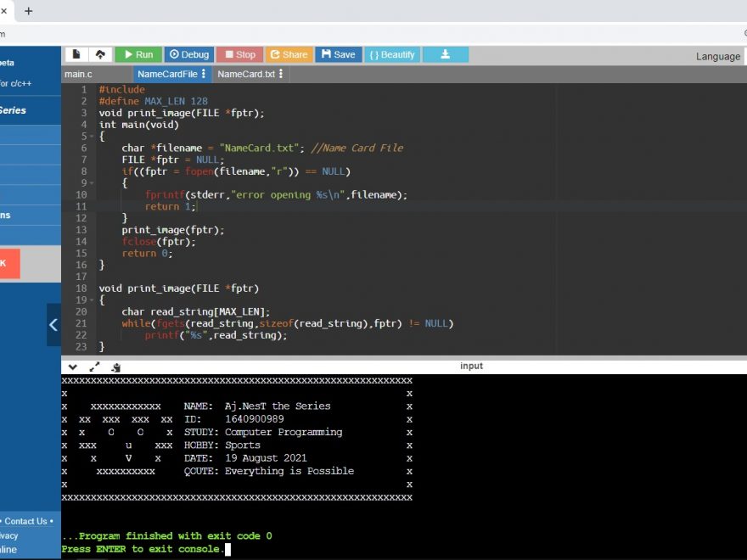The width and height of the screenshot is (747, 560).
Task: Open NameCard.txt tab options menu
Action: [x=281, y=74]
